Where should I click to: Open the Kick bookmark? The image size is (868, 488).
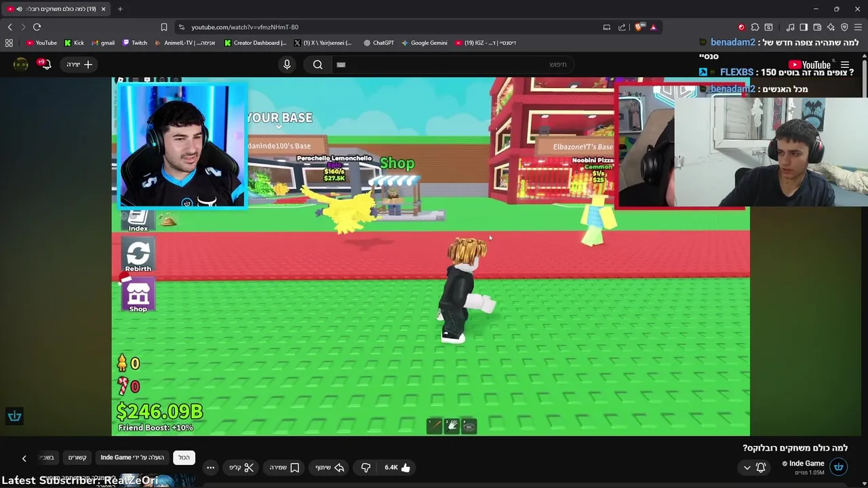(x=74, y=43)
